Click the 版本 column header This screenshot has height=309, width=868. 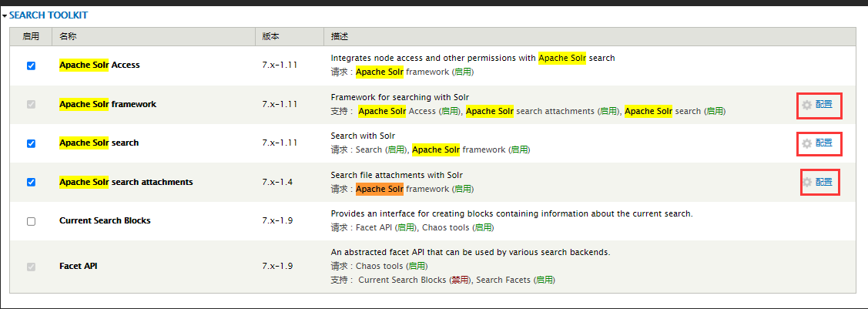click(270, 36)
